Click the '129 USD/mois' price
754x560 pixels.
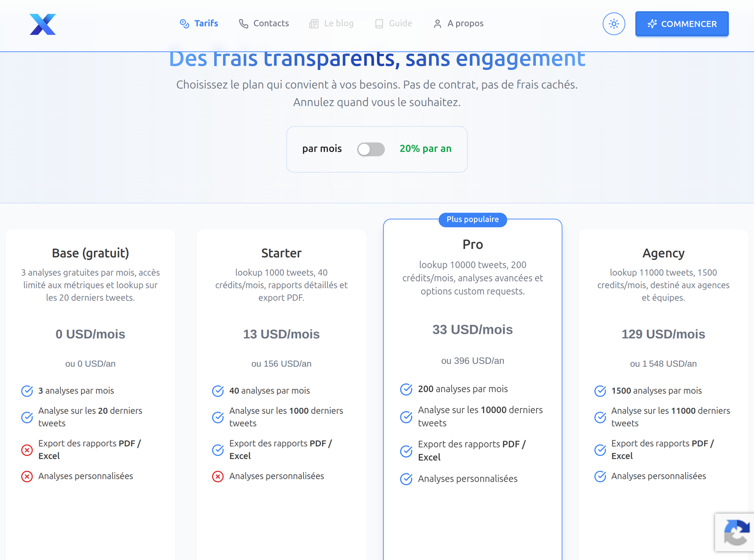coord(664,334)
